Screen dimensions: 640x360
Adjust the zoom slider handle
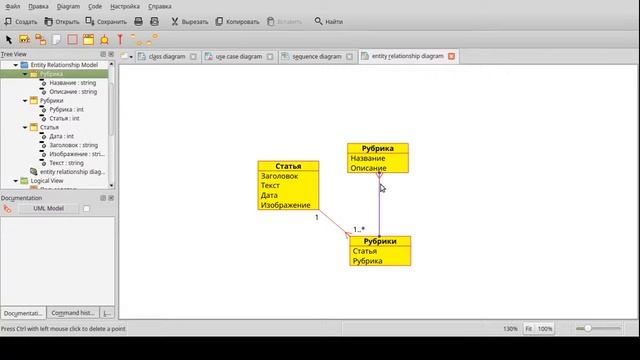point(588,328)
